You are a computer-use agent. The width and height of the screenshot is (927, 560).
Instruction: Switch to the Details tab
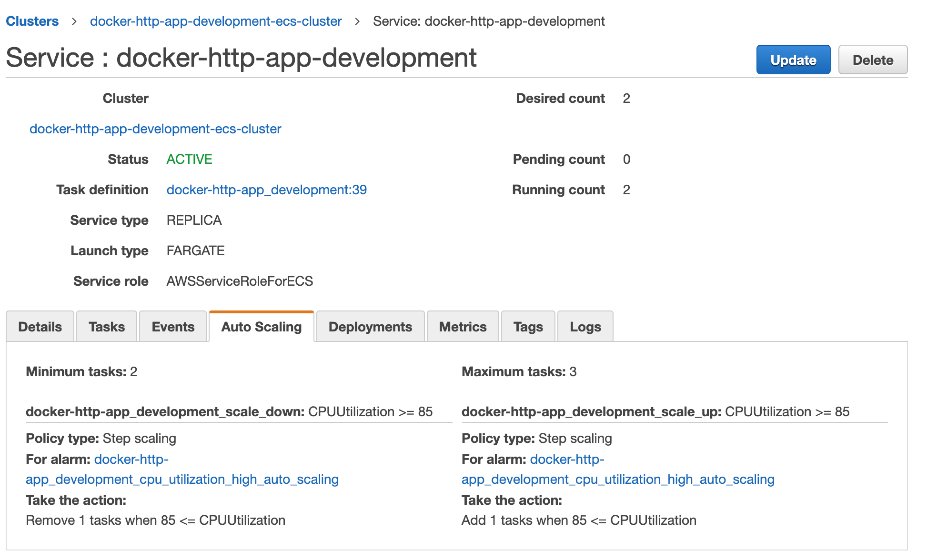click(x=40, y=327)
